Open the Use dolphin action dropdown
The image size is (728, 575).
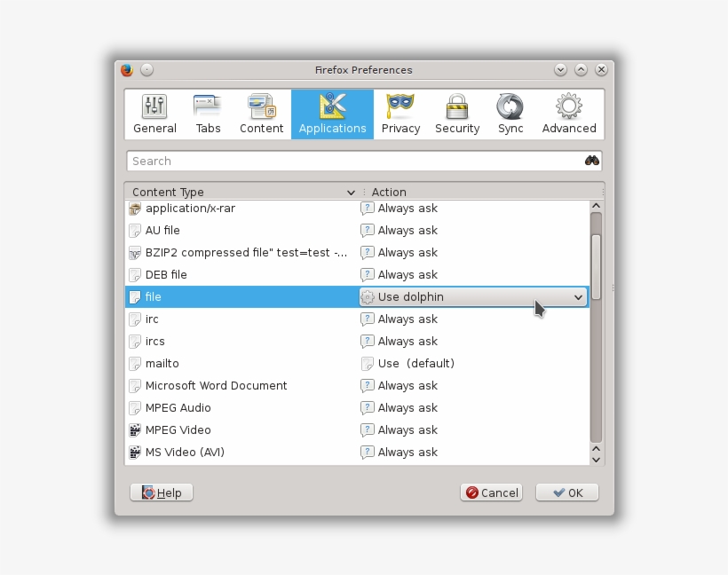tap(578, 297)
